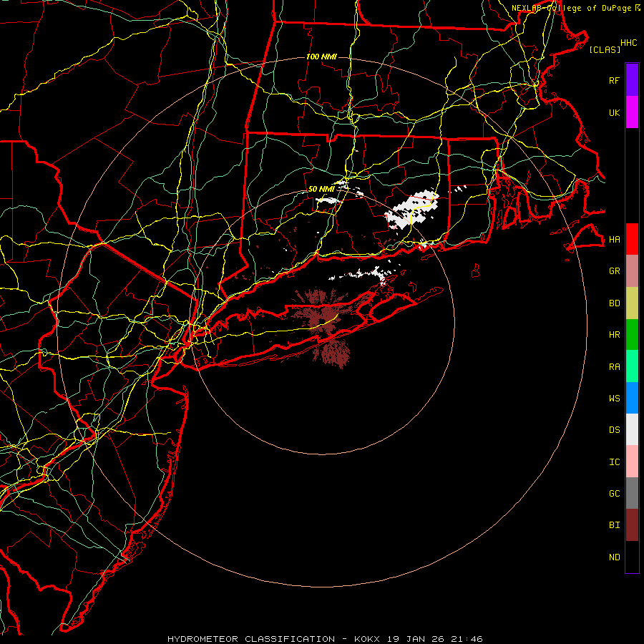Click the light green RA swatch
The height and width of the screenshot is (644, 644).
click(632, 366)
